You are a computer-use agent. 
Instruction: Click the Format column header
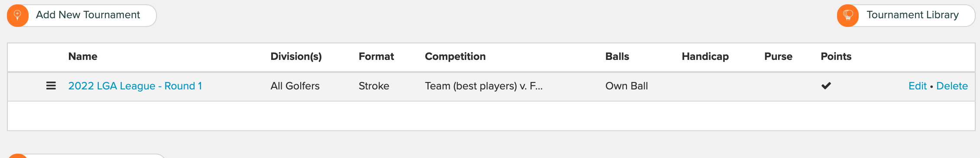click(x=376, y=56)
